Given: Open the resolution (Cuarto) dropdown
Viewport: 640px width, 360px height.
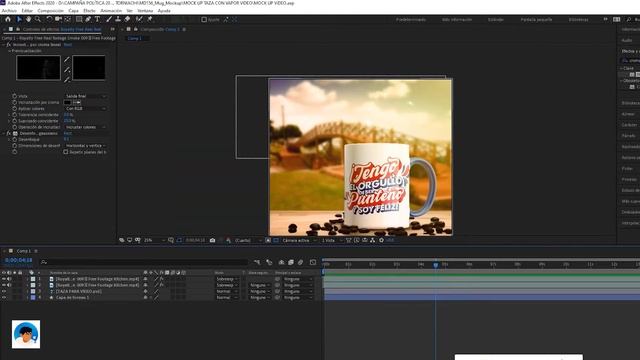Looking at the screenshot, I should point(248,240).
